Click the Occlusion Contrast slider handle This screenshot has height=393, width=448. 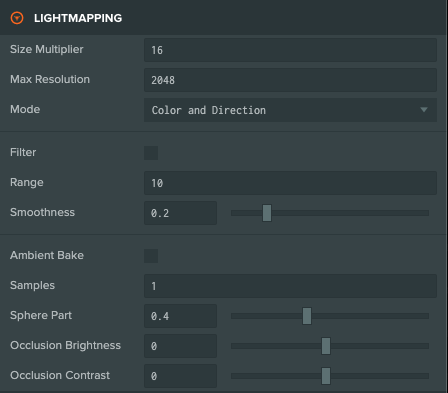[x=326, y=376]
